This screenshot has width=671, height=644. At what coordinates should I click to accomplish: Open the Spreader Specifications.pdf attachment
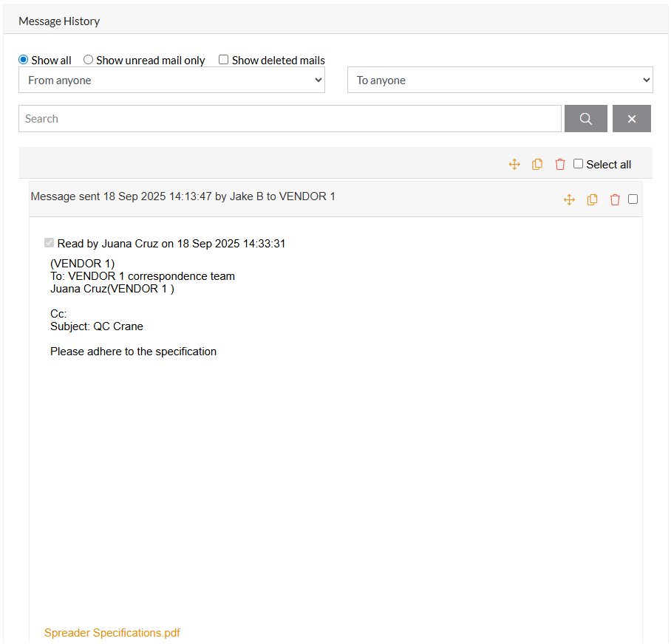(112, 633)
